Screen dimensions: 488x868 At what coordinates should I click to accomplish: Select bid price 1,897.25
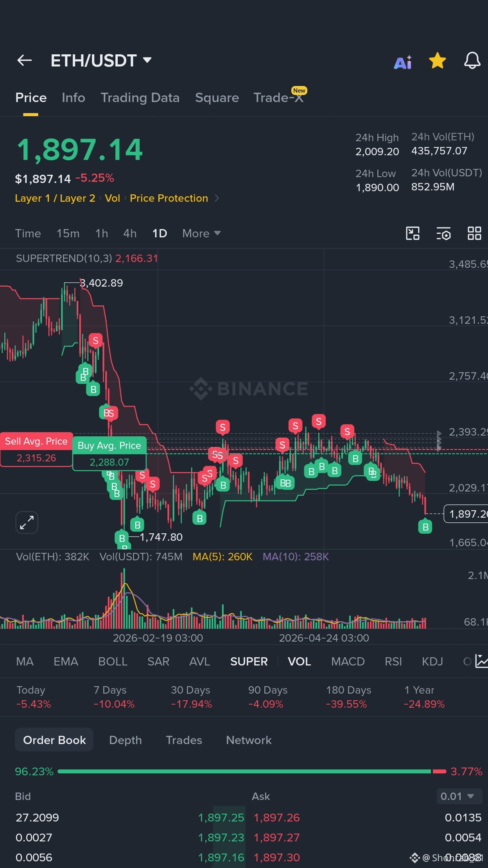click(221, 818)
